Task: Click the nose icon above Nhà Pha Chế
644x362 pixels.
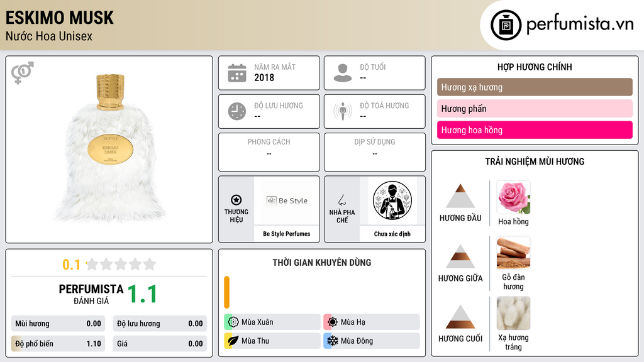Action: click(x=341, y=200)
